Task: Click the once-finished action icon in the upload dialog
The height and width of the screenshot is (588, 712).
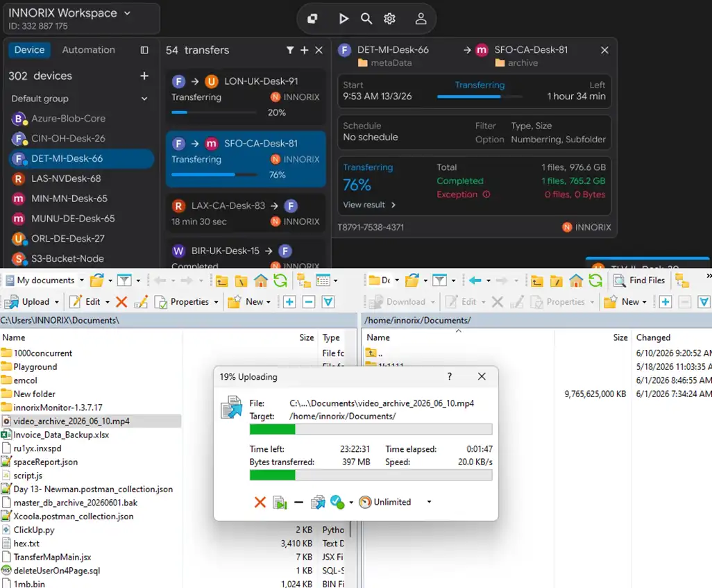Action: click(337, 502)
